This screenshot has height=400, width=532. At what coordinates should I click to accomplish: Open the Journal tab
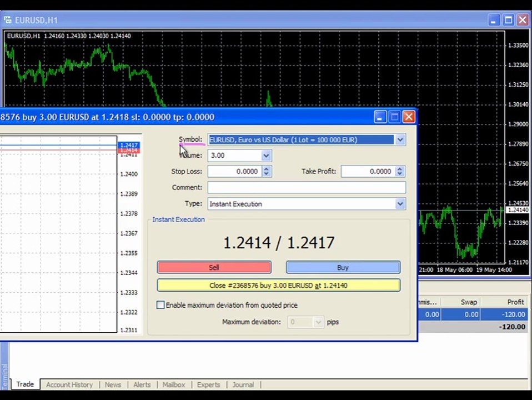point(243,384)
